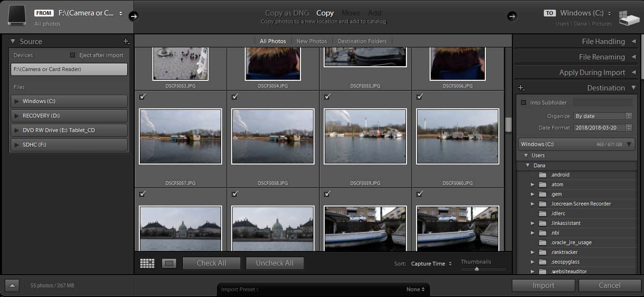This screenshot has height=297, width=644.
Task: Click the Uncheck All button
Action: (x=275, y=263)
